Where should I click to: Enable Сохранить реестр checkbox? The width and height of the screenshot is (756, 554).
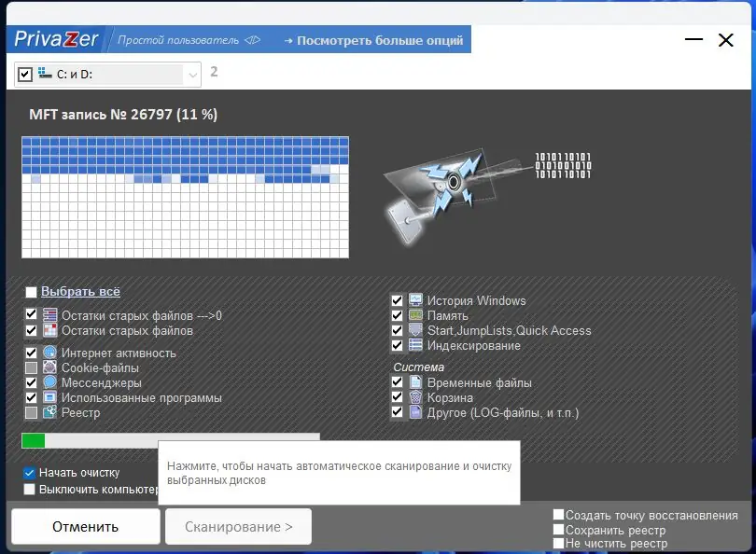click(x=558, y=529)
